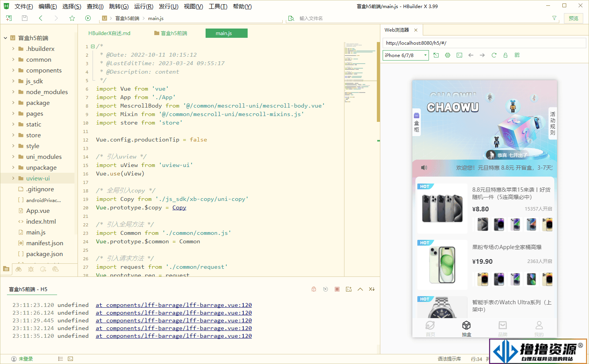Click the filter funnel icon

pyautogui.click(x=554, y=18)
